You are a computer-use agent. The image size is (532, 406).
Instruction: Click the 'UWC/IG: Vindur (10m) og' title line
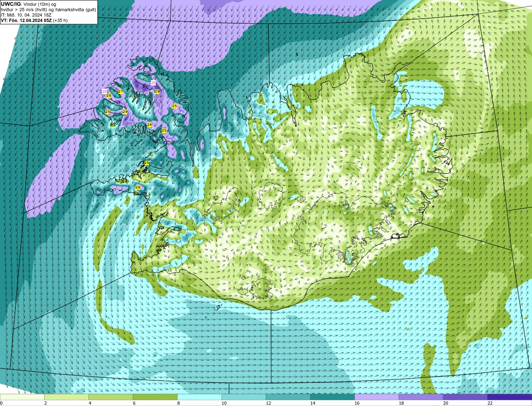(x=28, y=4)
